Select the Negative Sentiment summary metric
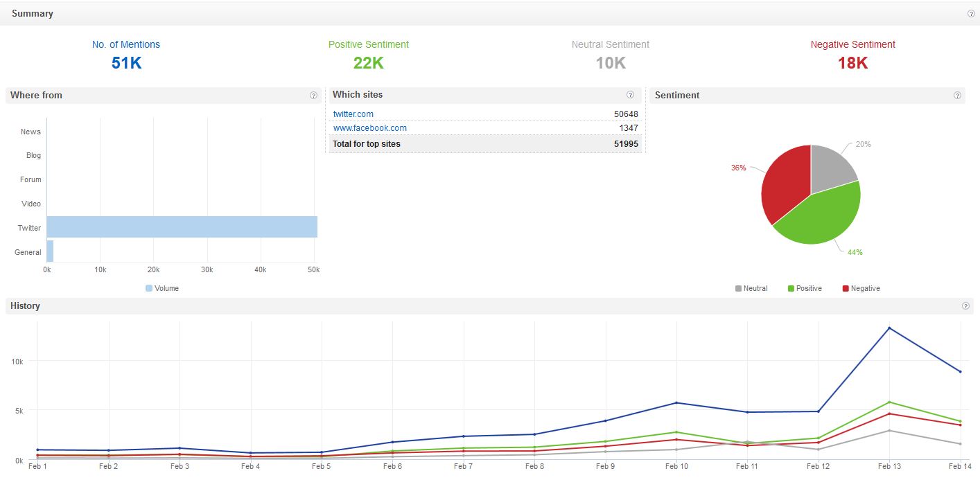 click(x=852, y=44)
